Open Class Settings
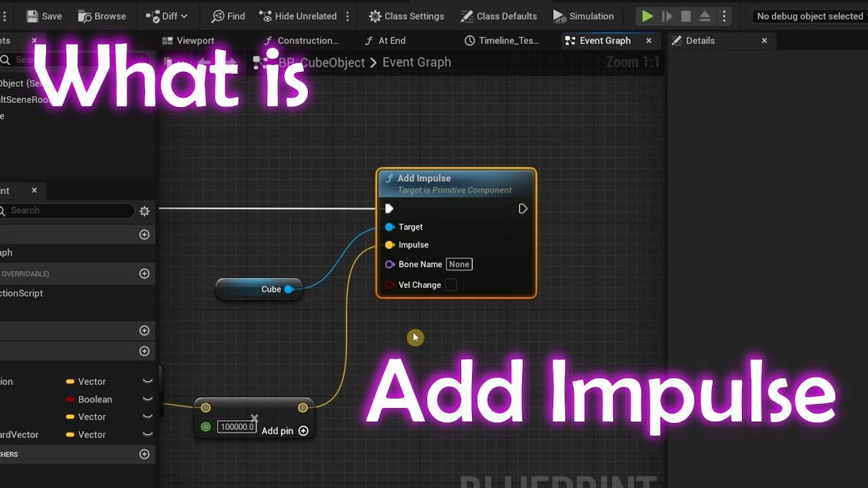Viewport: 868px width, 488px height. [x=406, y=16]
